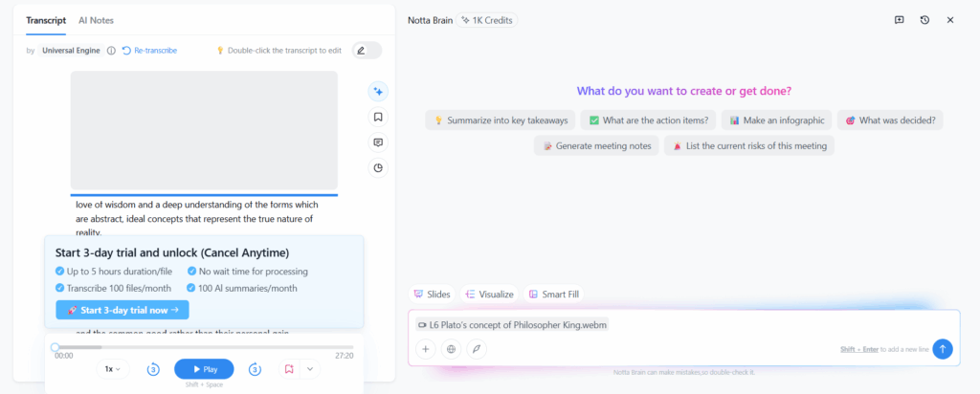This screenshot has height=394, width=980.
Task: Click the Notta Brain message input field
Action: point(683,338)
